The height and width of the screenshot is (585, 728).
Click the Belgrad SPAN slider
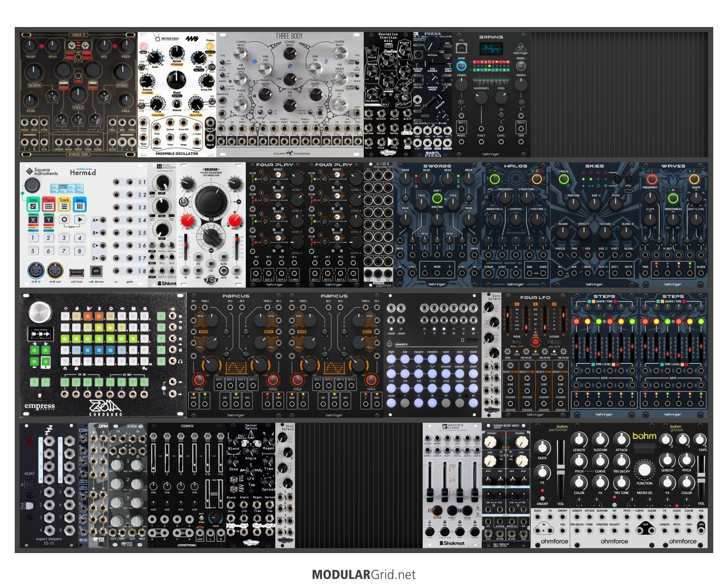point(236,247)
